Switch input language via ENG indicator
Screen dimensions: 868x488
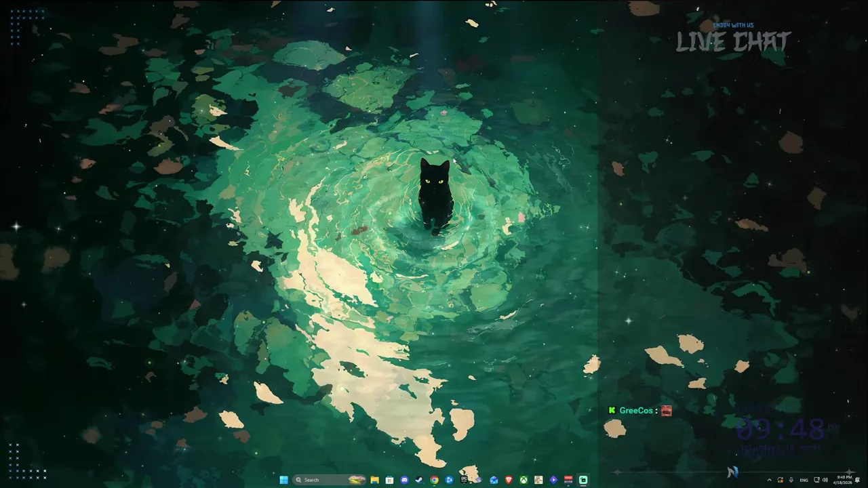[x=804, y=480]
